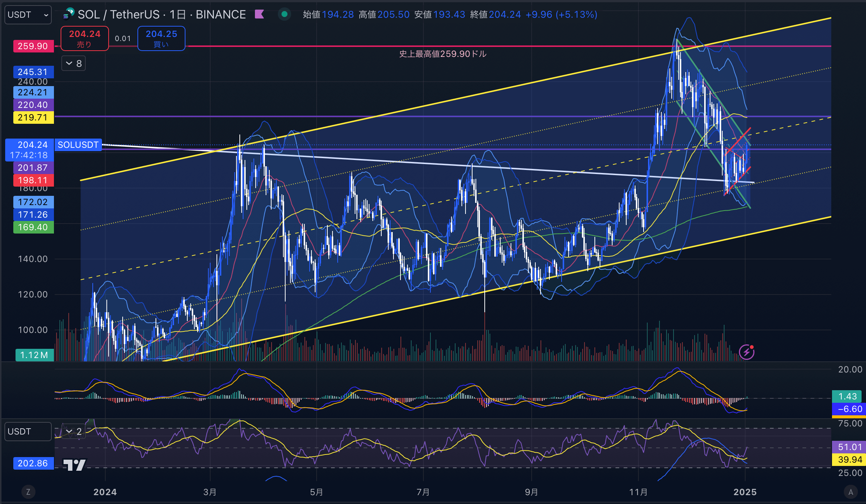Click the 220.40 purple price label

coord(33,105)
